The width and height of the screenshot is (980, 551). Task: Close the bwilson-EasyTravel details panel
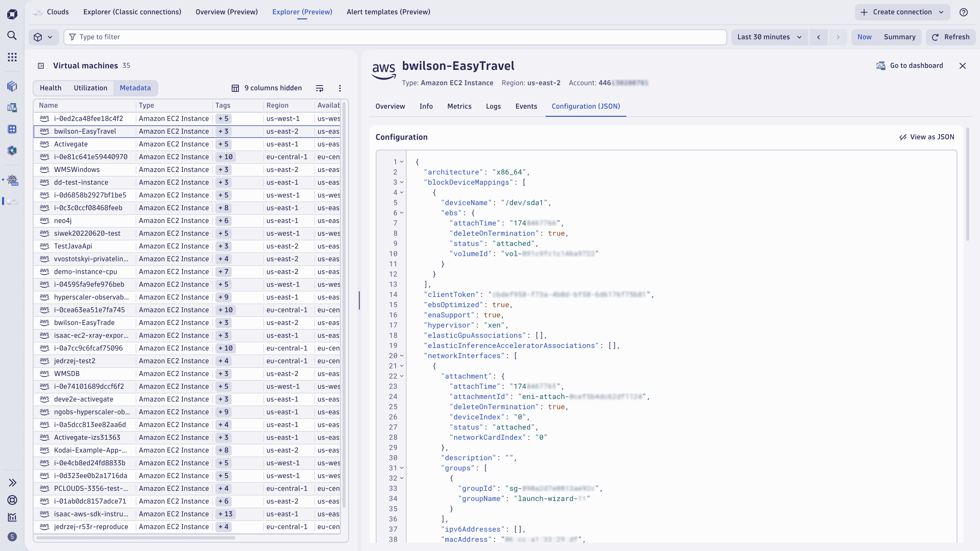(962, 66)
